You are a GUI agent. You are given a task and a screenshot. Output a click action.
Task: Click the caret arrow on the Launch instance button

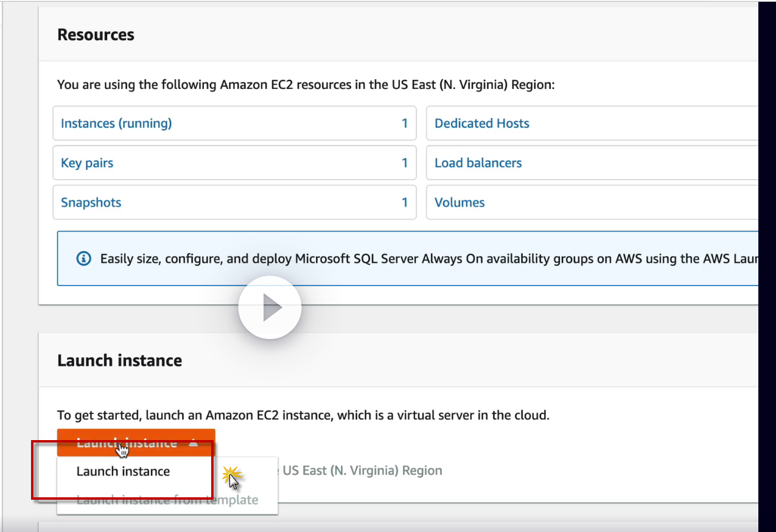[x=194, y=443]
